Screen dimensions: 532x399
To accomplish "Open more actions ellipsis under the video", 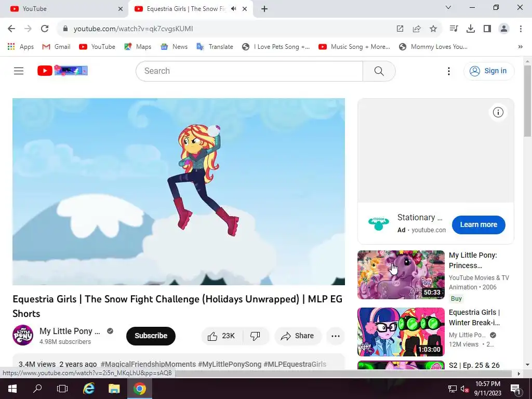I will coord(335,336).
